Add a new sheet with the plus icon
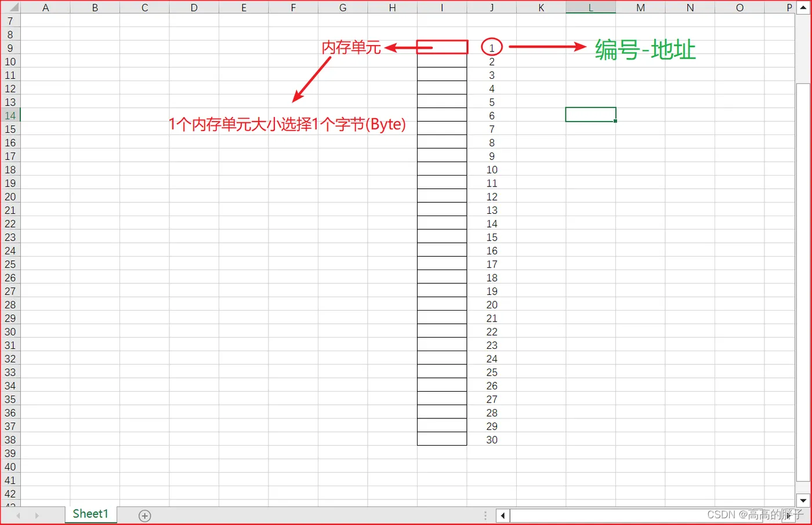 coord(145,516)
